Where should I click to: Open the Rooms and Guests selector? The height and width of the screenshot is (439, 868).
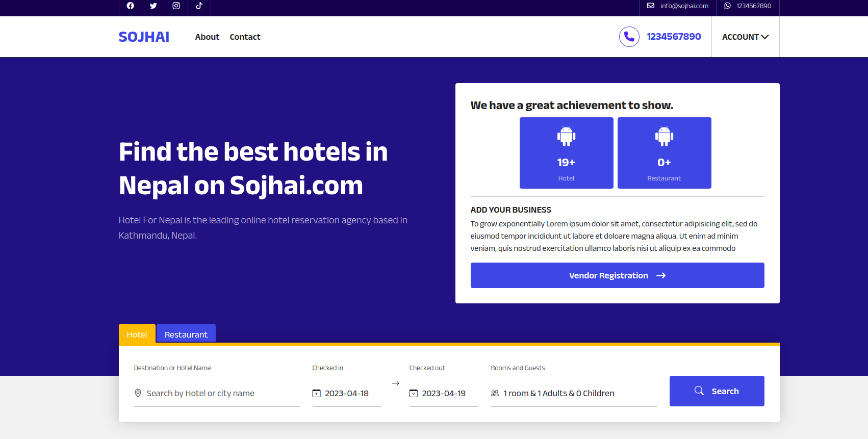coord(573,393)
